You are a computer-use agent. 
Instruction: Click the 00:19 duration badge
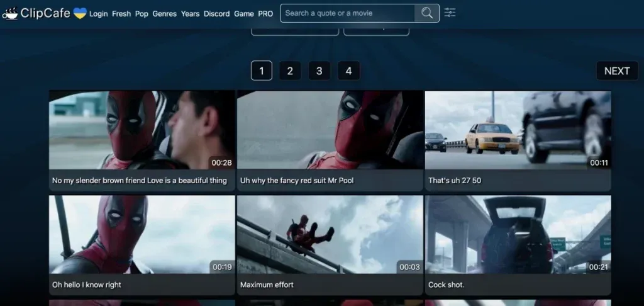[222, 268]
